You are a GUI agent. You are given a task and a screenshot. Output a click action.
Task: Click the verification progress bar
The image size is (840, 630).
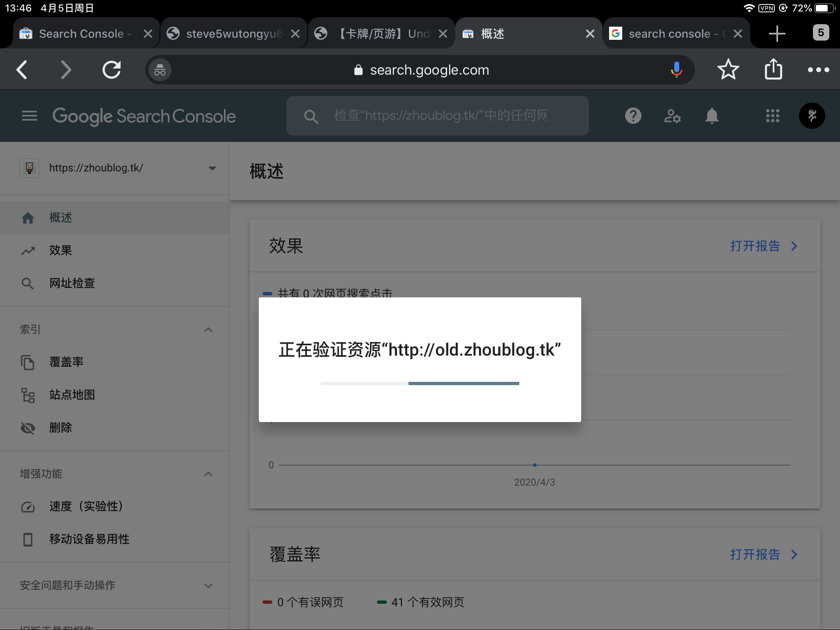click(x=420, y=383)
